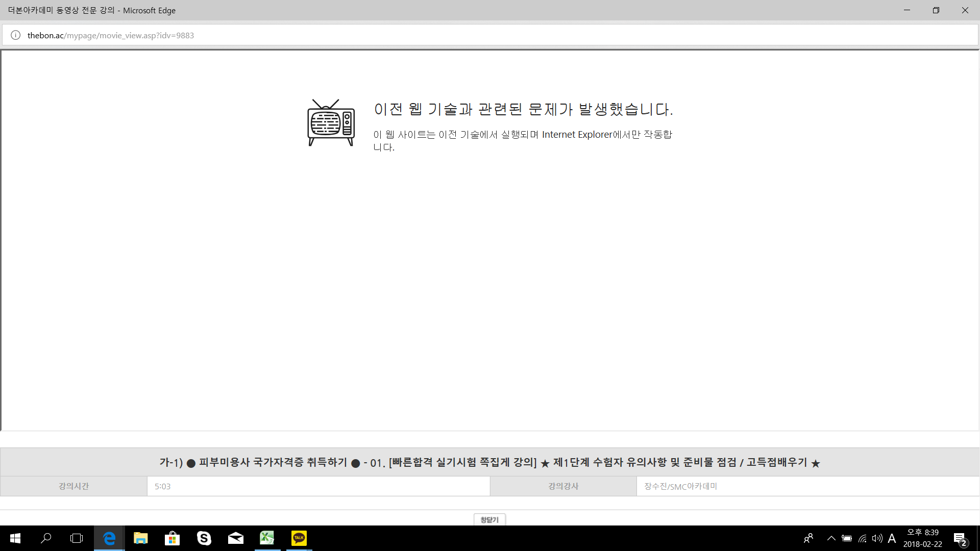Open taskbar search magnifier
Image resolution: width=980 pixels, height=551 pixels.
46,538
